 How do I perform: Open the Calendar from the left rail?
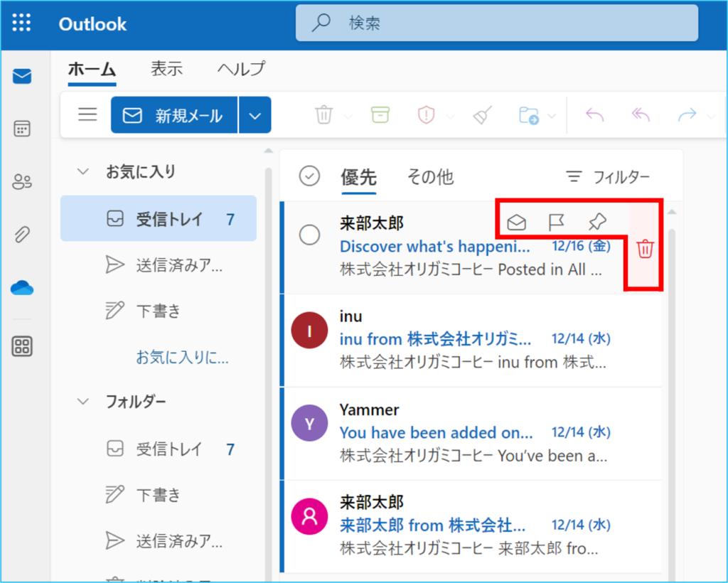(x=22, y=129)
